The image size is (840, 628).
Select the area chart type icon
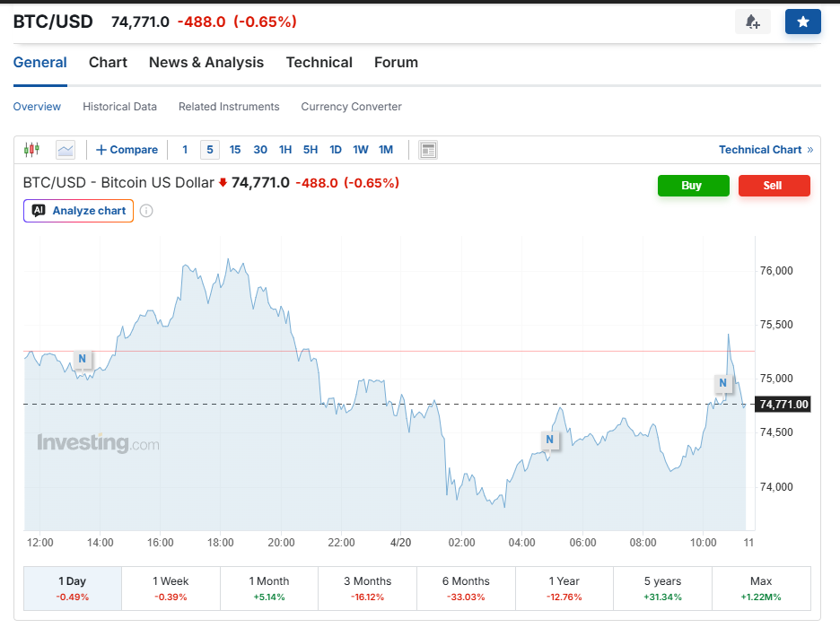tap(65, 150)
